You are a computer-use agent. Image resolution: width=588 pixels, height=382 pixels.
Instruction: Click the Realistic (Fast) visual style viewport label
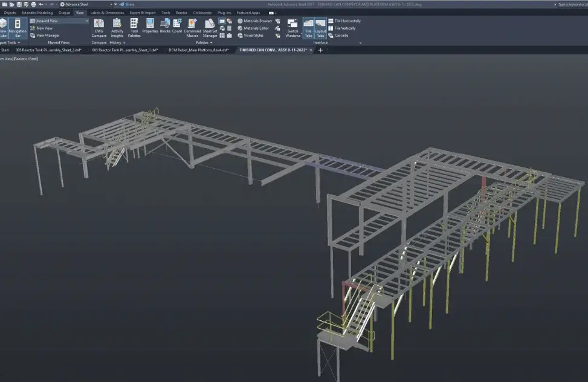[26, 59]
